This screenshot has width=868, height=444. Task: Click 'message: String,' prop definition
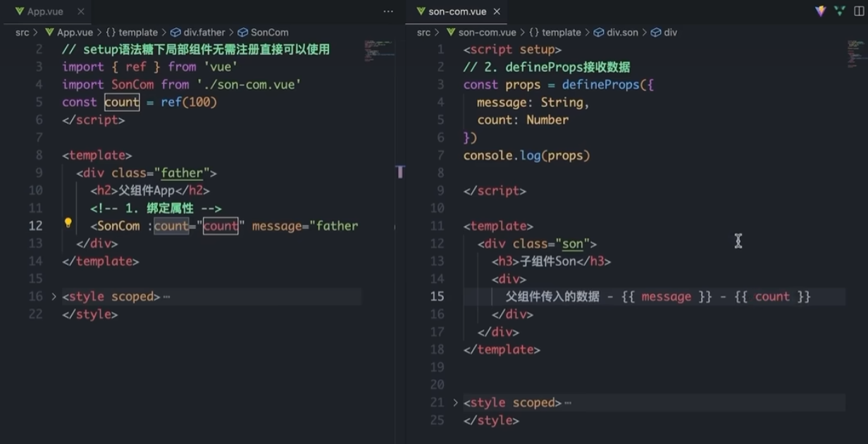point(533,102)
